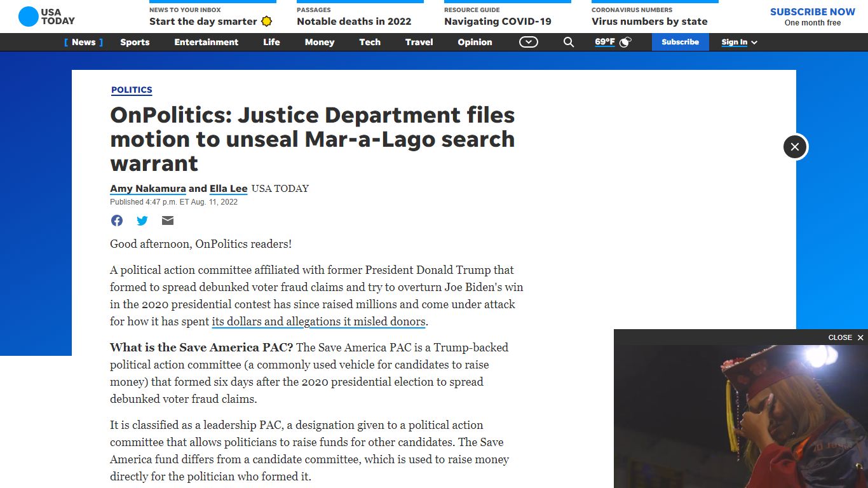Open the Life section
The width and height of the screenshot is (868, 488).
(x=271, y=42)
